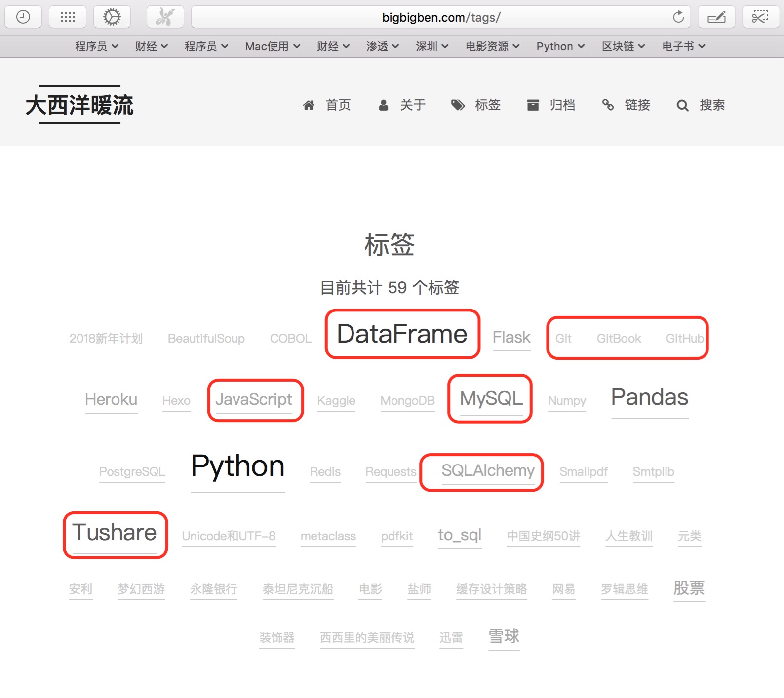
Task: Open the SQLAlchemy tag page
Action: tap(488, 470)
